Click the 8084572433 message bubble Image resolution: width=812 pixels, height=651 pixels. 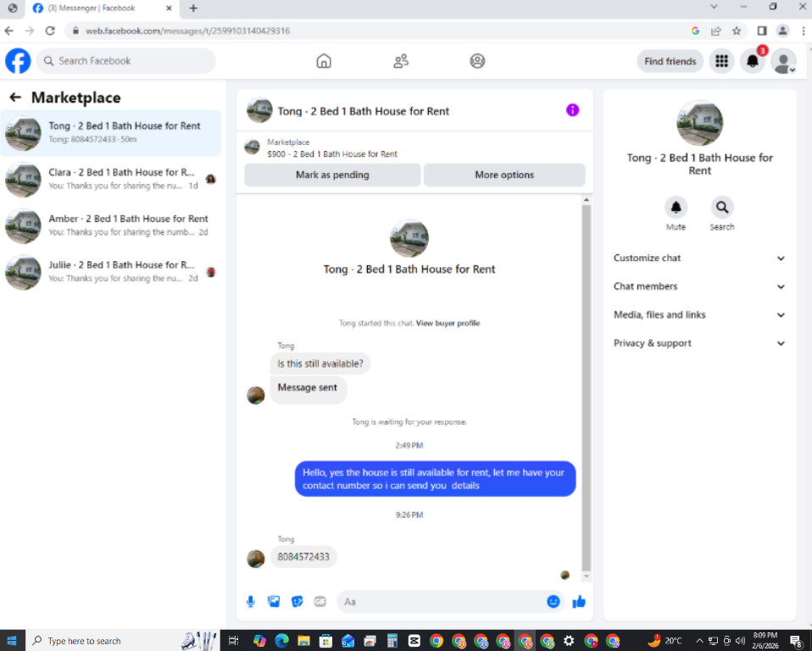click(303, 557)
